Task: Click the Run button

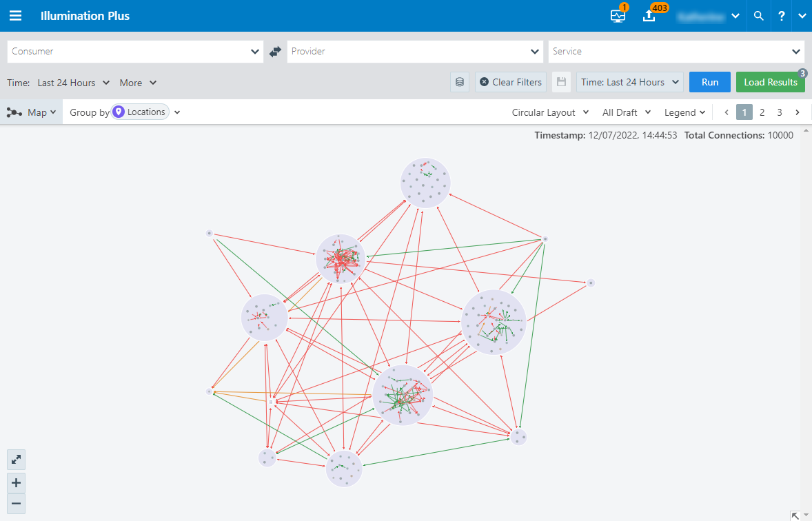Action: (x=709, y=82)
